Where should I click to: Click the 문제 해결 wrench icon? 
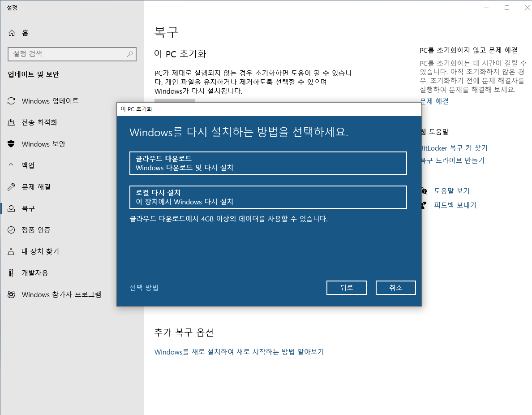click(11, 187)
